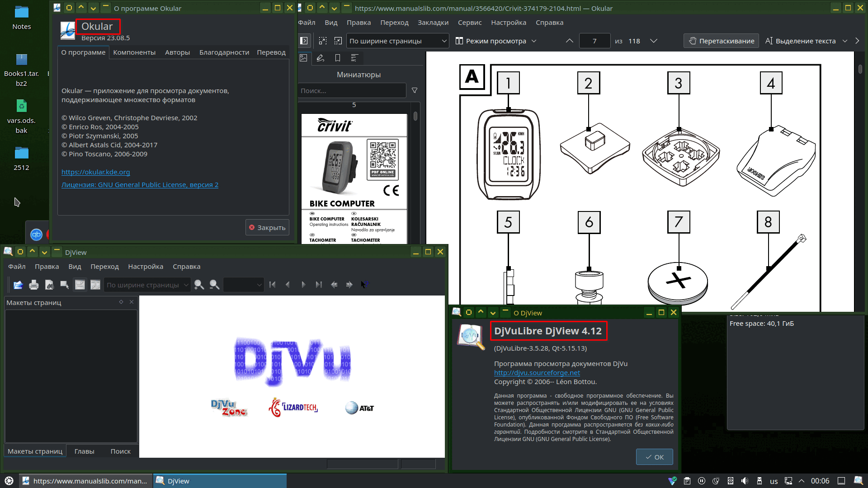Viewport: 868px width, 488px height.
Task: Go to first page in DjView toolbar
Action: tap(272, 285)
